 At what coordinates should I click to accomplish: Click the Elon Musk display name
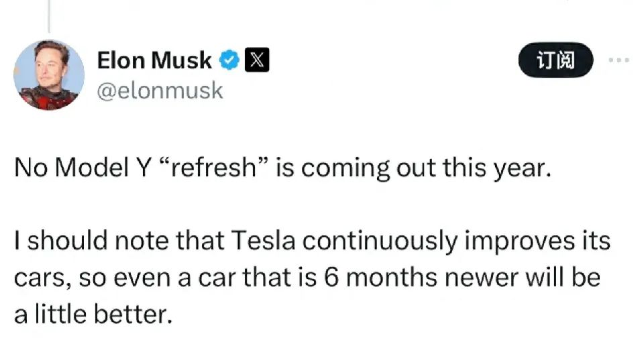154,60
